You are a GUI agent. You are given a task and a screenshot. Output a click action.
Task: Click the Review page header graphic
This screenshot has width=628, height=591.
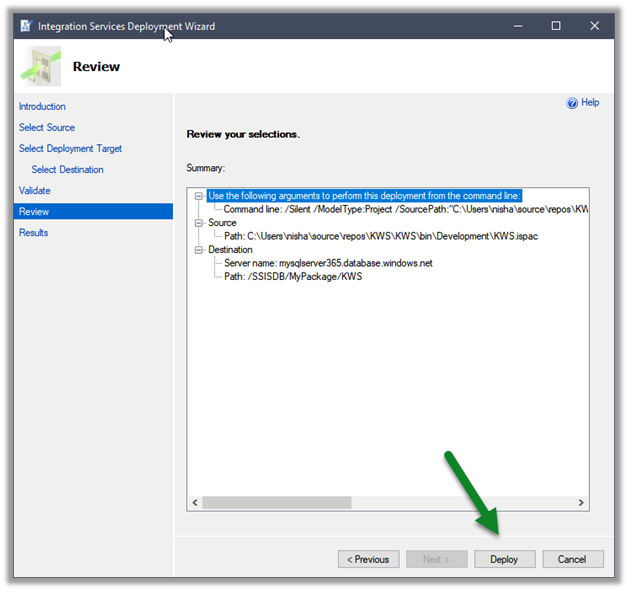tap(40, 67)
